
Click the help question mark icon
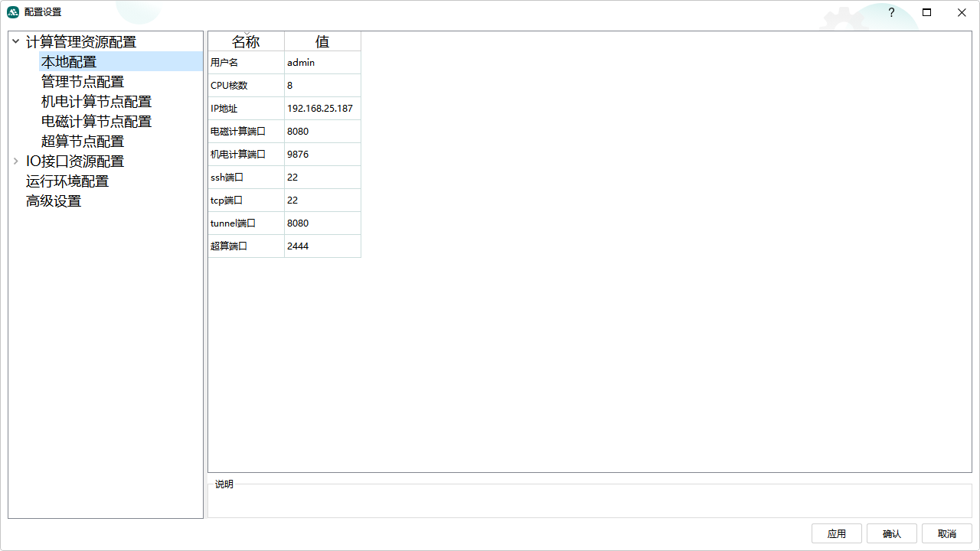coord(891,13)
